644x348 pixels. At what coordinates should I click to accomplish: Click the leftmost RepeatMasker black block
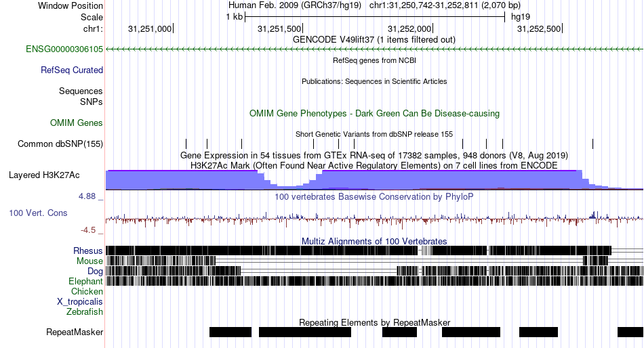pyautogui.click(x=230, y=332)
